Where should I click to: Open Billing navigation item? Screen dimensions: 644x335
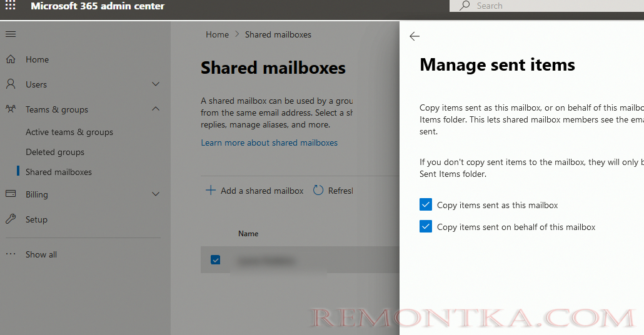point(36,194)
